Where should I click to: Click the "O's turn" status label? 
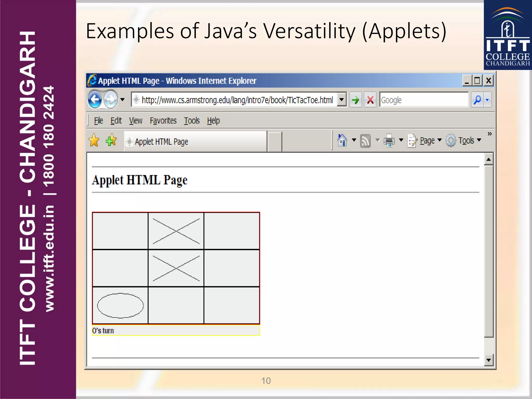(x=103, y=330)
